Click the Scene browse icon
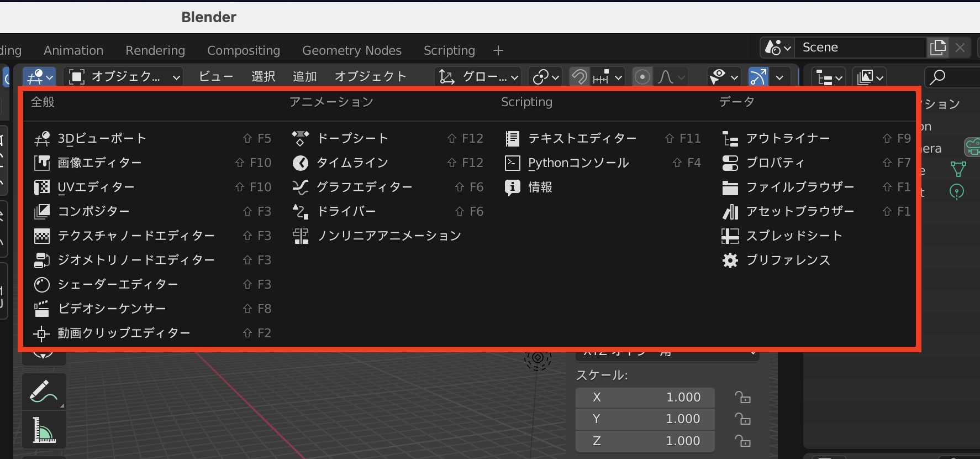 coord(778,48)
